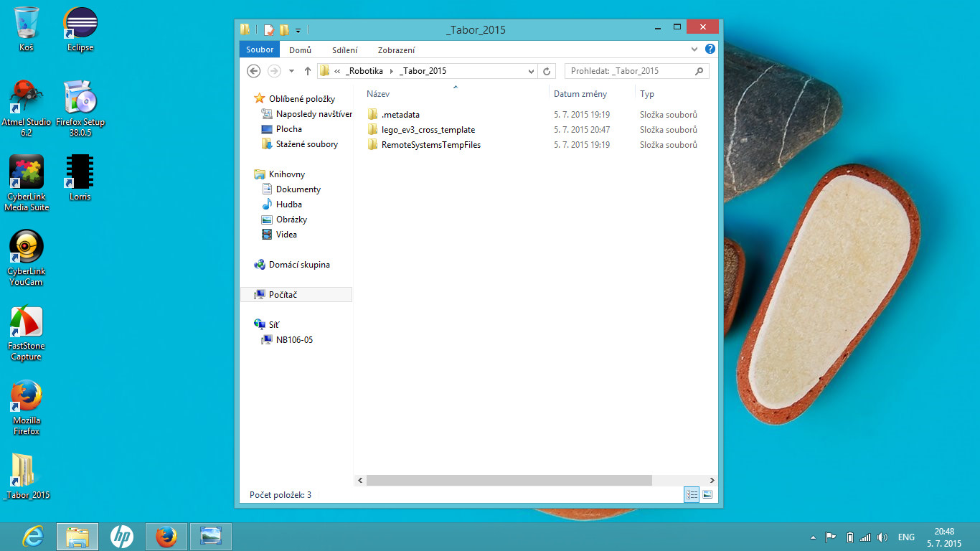Sort files by the Název column header

click(378, 94)
